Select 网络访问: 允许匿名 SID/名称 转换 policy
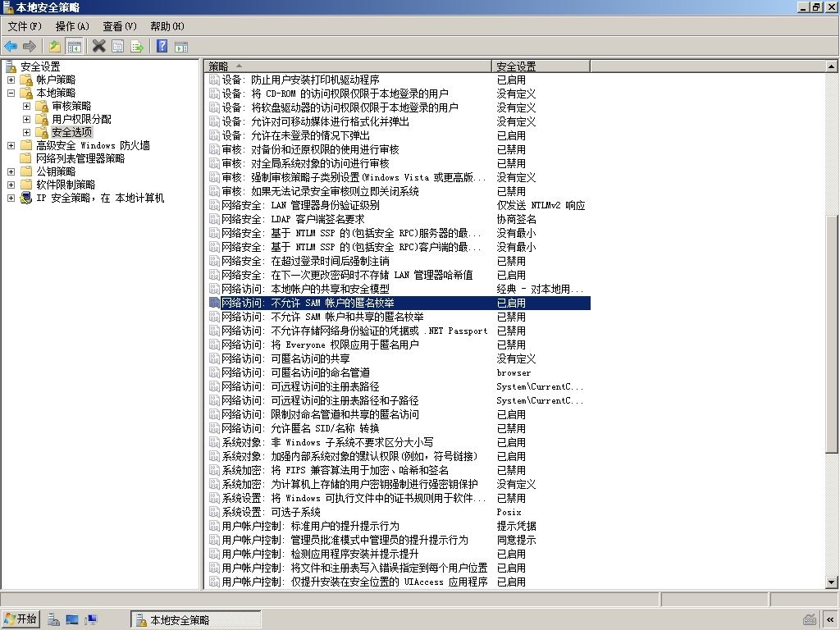 click(300, 428)
